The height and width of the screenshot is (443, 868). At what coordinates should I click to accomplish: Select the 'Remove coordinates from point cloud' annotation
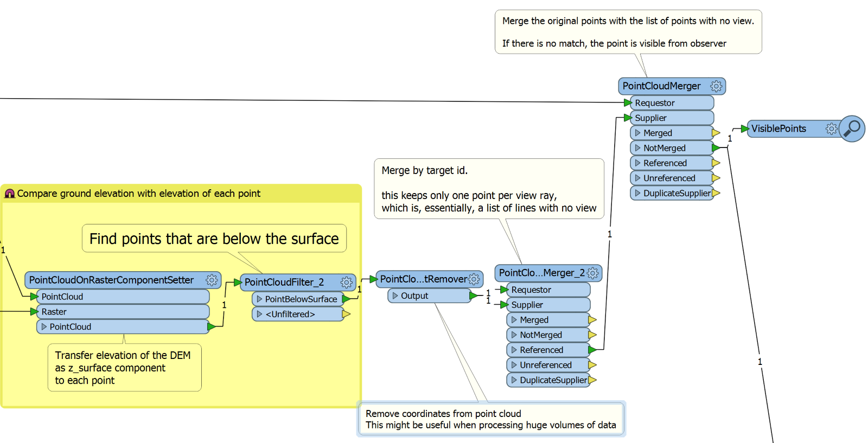click(490, 419)
